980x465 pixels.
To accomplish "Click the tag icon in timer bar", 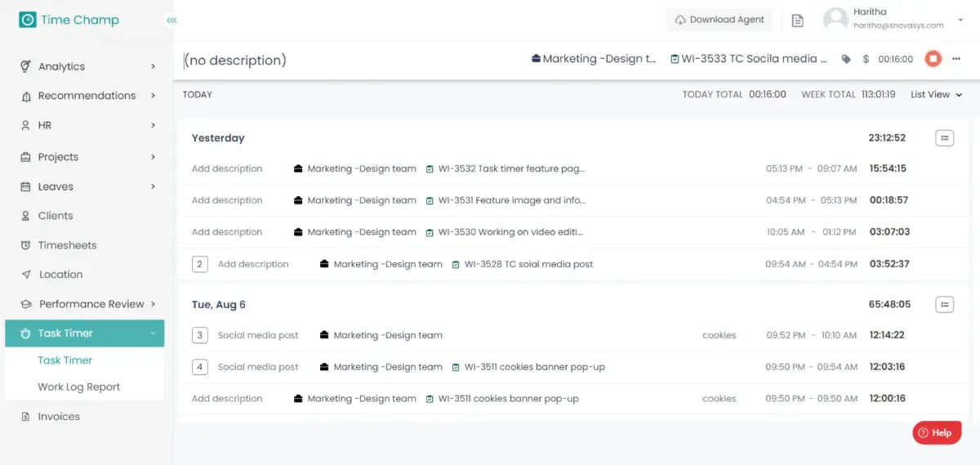I will click(x=846, y=60).
